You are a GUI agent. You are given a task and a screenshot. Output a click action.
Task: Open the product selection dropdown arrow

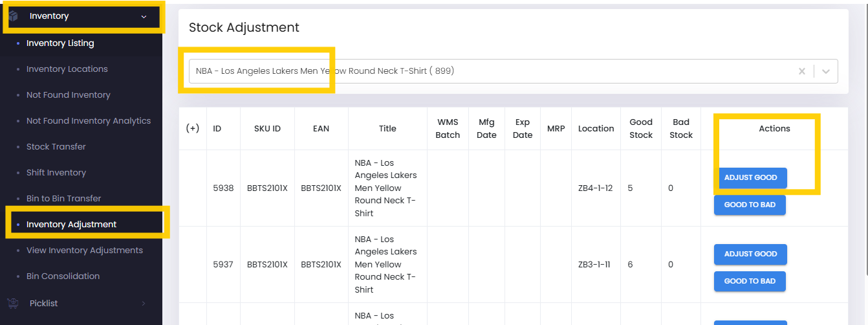[826, 71]
